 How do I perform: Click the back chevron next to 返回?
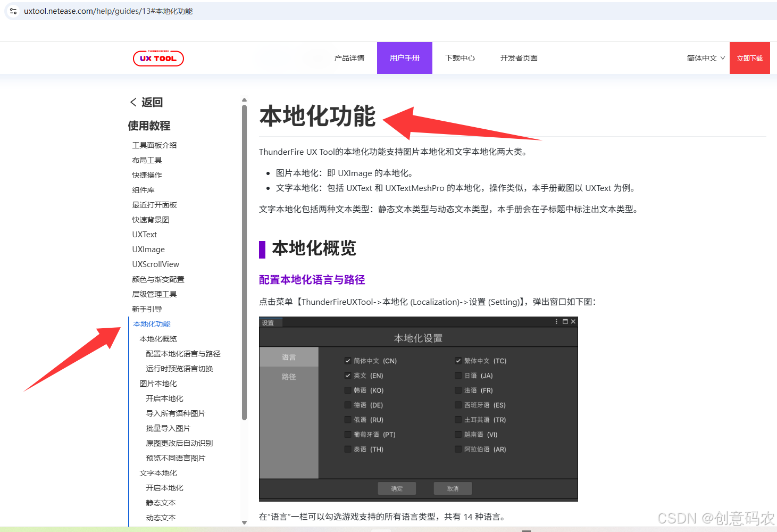(133, 102)
